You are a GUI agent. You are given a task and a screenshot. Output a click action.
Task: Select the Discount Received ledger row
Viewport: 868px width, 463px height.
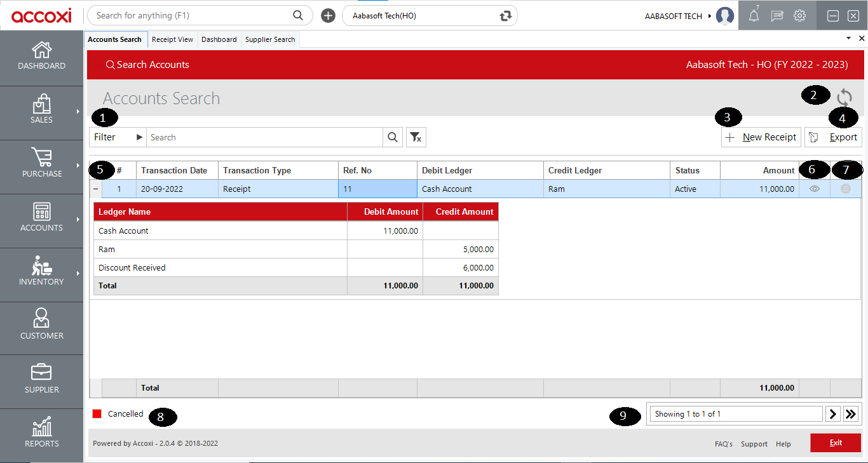(296, 267)
